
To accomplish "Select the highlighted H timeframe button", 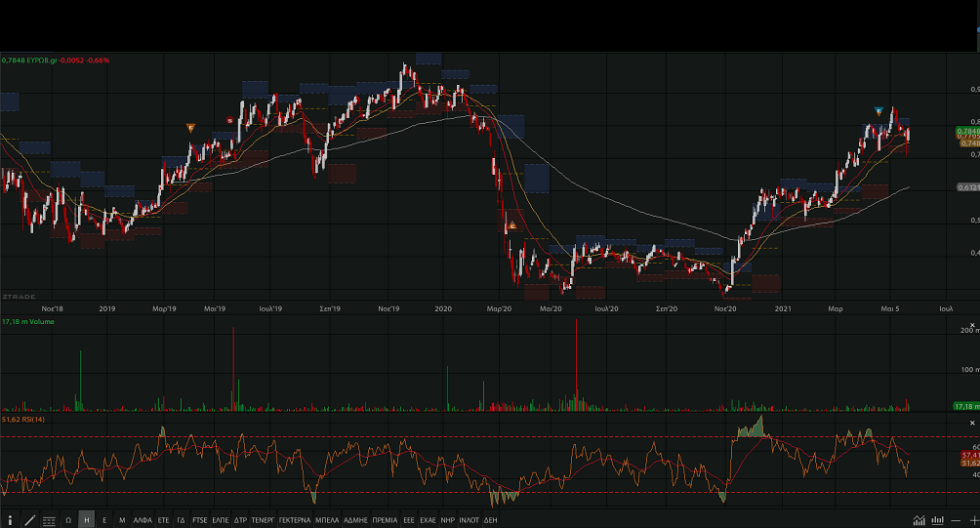I will [x=87, y=520].
